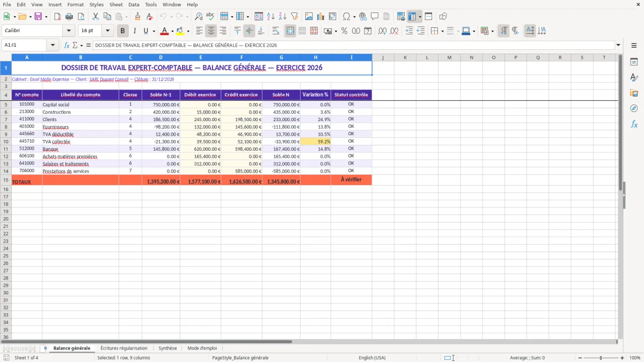
Task: Open Find & Replace
Action: (199, 17)
